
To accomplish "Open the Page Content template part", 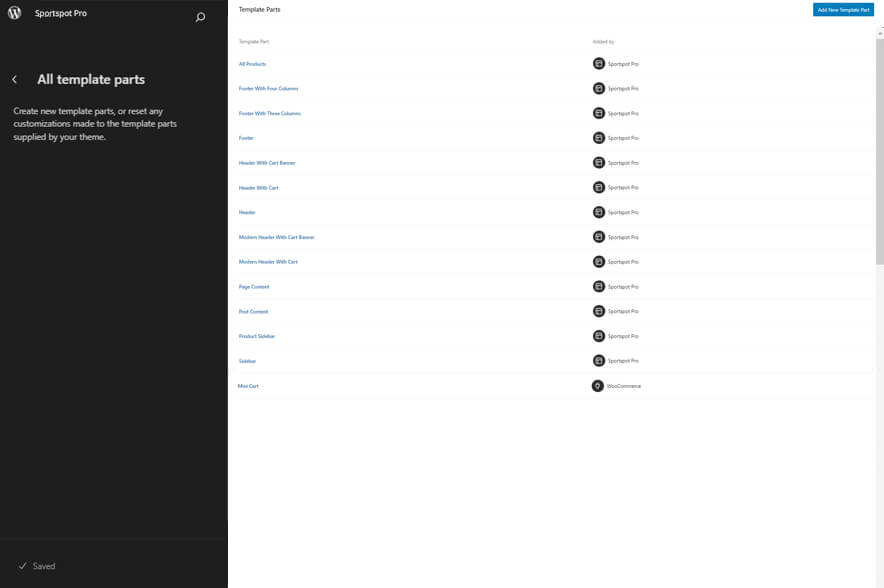I will [254, 287].
